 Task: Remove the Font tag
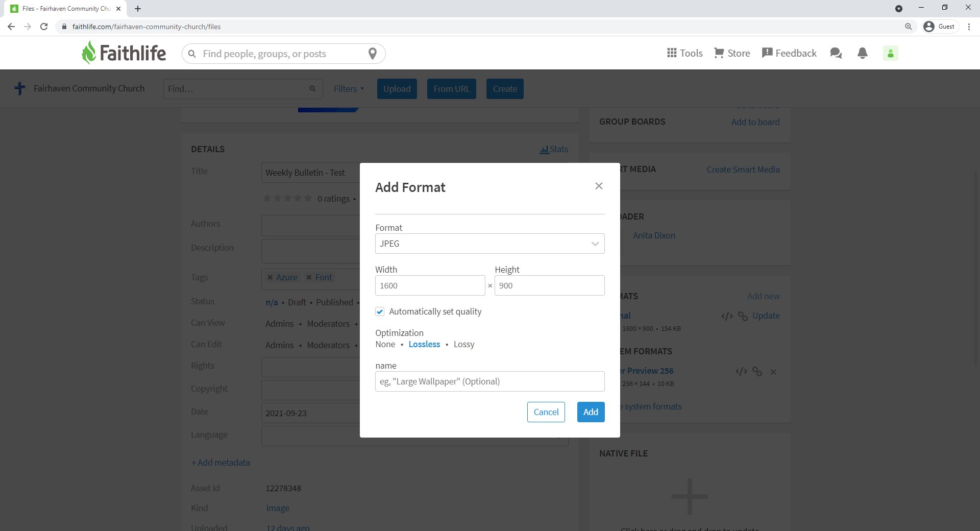coord(309,277)
